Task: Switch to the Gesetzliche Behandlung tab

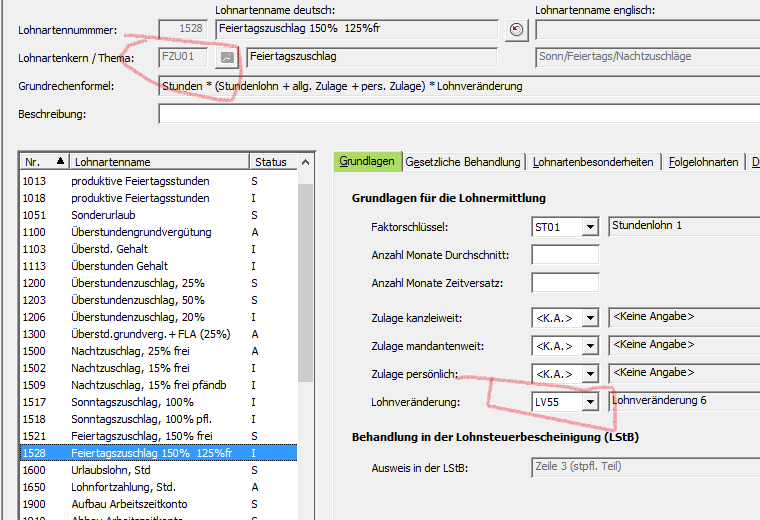Action: 463,162
